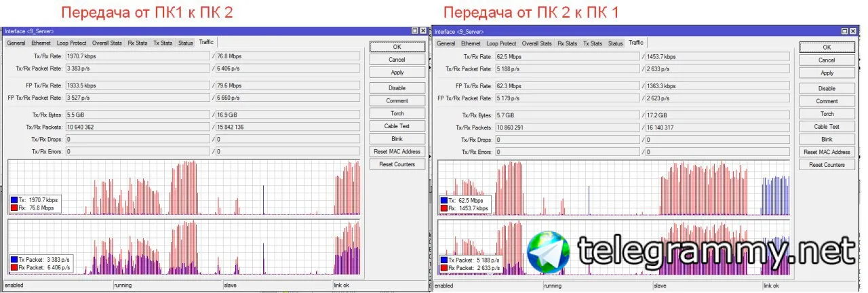Viewport: 868px width, 293px height.
Task: Open General tab in right window
Action: point(446,43)
